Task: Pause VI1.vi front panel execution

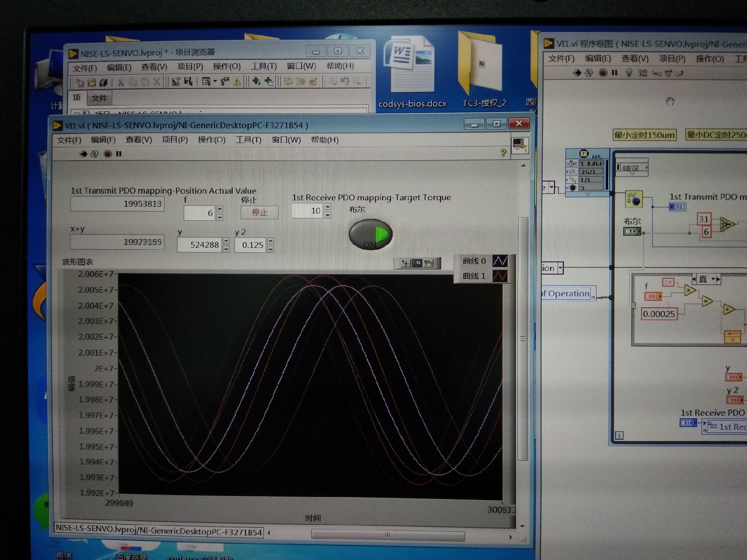Action: coord(119,154)
